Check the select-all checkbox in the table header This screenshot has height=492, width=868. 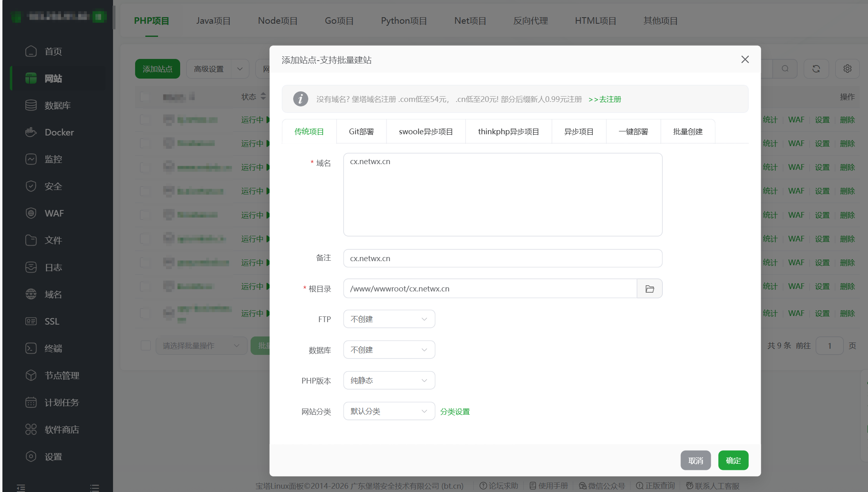click(145, 97)
